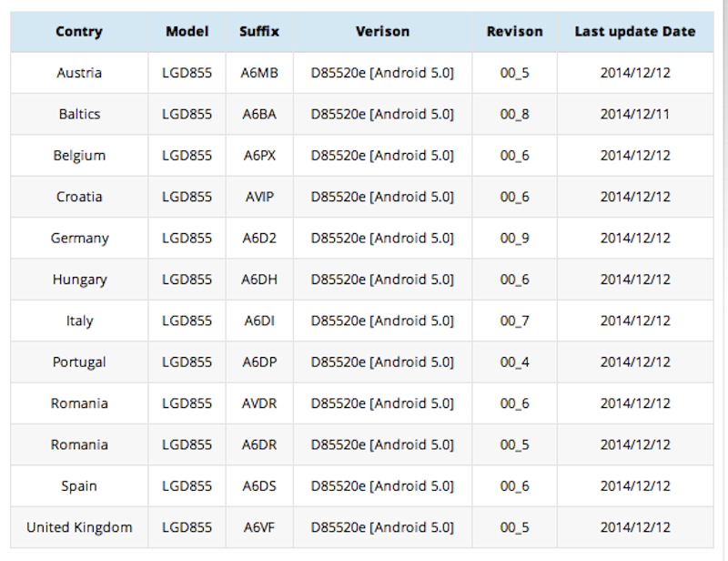
Task: Click the Baltics country cell
Action: 79,115
